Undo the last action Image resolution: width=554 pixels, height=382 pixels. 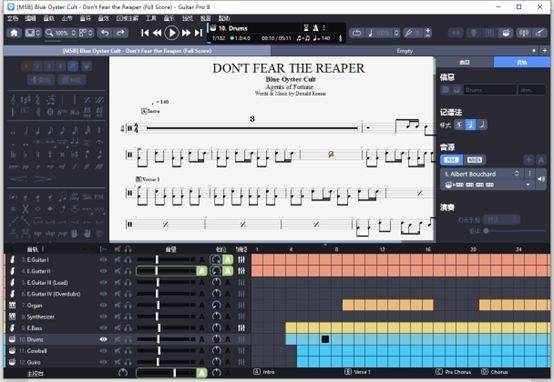point(105,33)
